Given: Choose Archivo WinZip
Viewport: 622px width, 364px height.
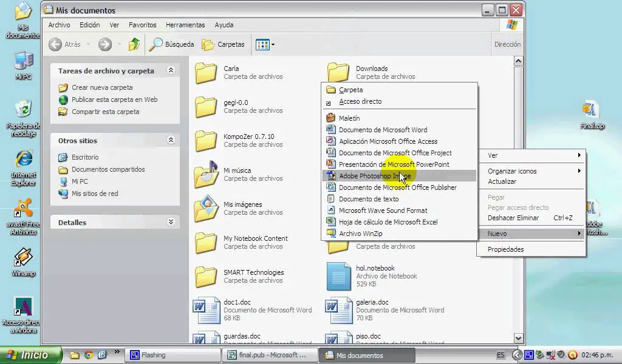Looking at the screenshot, I should click(399, 234).
